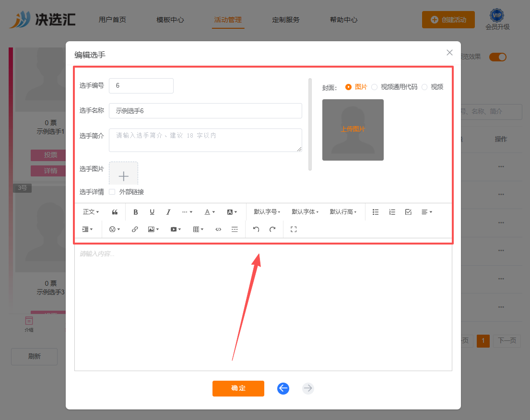Open 活动管理 in the navigation
Screen dimensions: 530x420
228,20
